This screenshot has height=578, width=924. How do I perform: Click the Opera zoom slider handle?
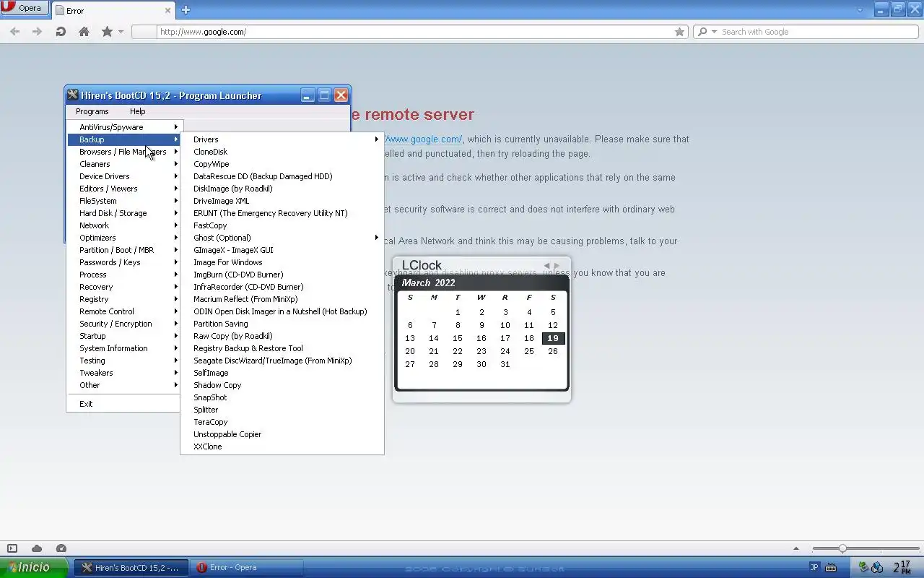click(842, 548)
